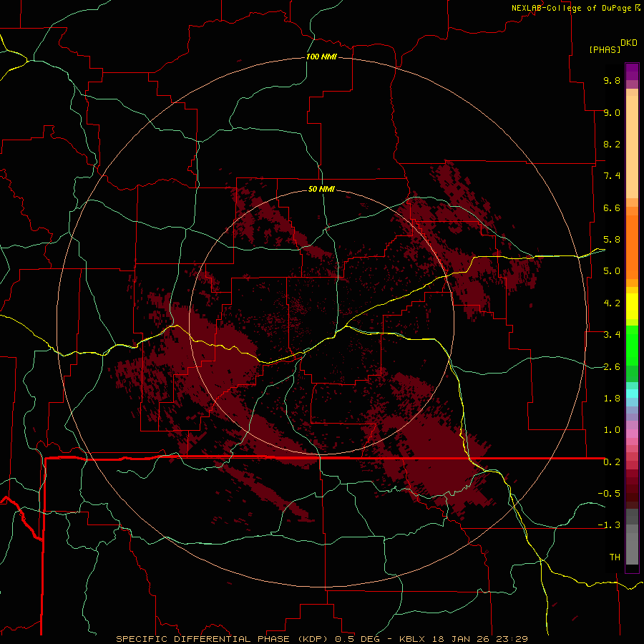Click the 9.8 value on the color scale
Viewport: 644px width, 644px height.
[612, 80]
